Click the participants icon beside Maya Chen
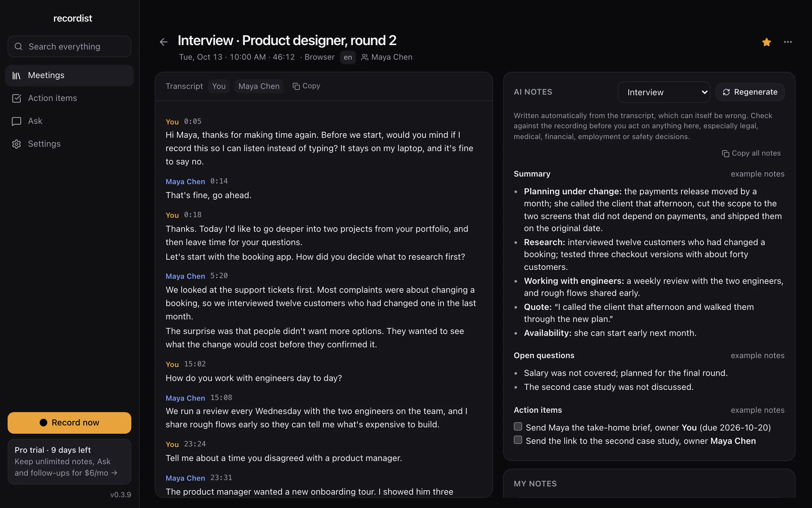The height and width of the screenshot is (508, 812). coord(364,57)
